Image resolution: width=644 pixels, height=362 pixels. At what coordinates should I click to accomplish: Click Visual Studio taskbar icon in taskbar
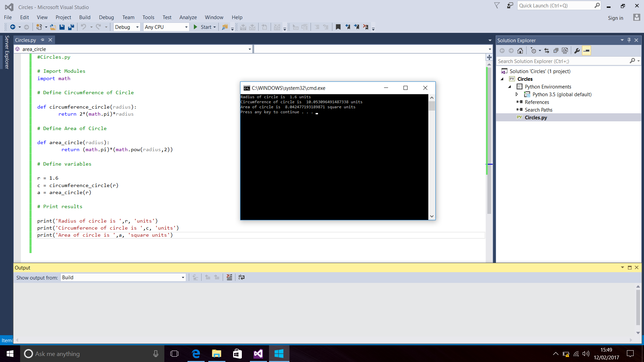pos(258,354)
